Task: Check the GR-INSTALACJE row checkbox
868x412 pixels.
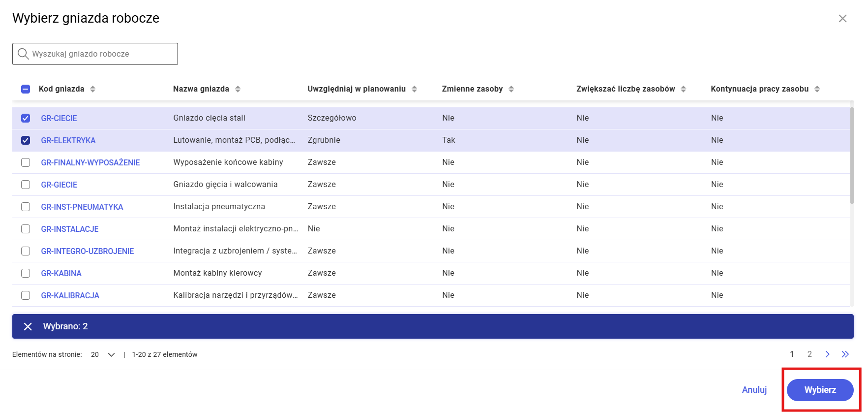Action: (26, 229)
